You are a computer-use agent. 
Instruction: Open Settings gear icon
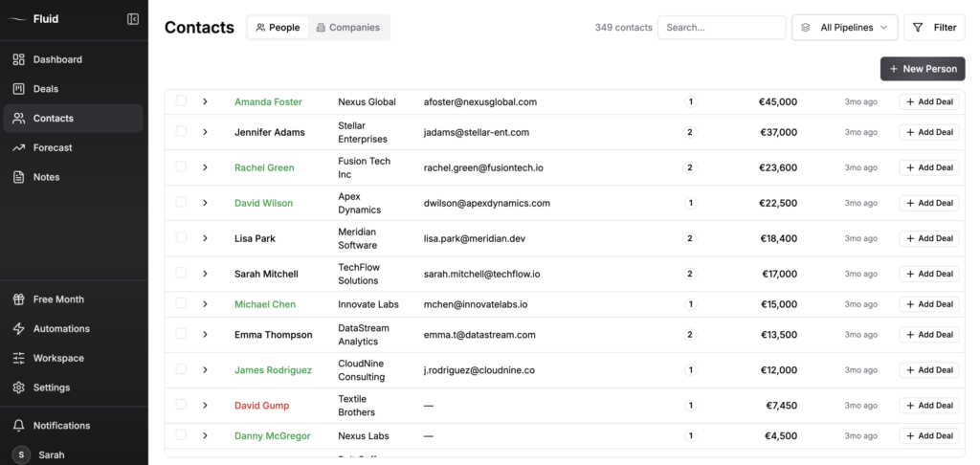[18, 387]
